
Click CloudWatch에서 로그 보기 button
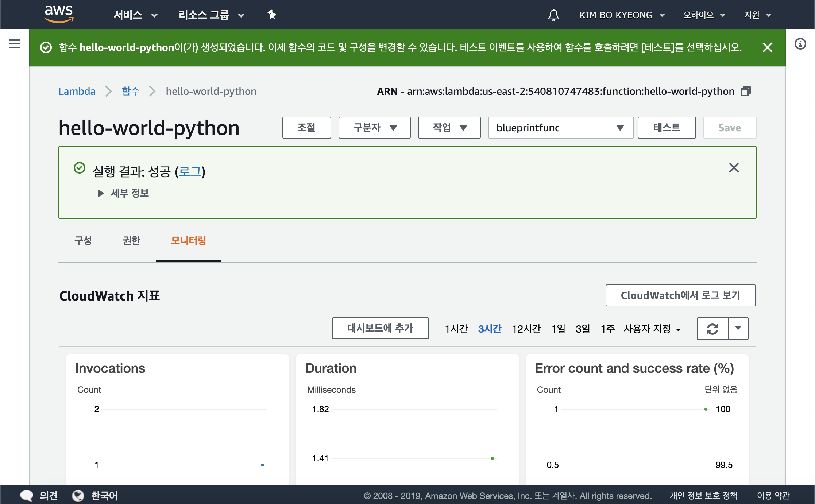pyautogui.click(x=681, y=295)
